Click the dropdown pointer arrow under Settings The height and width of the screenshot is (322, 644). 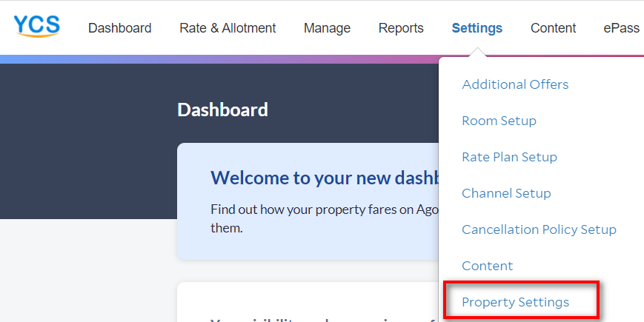[477, 52]
